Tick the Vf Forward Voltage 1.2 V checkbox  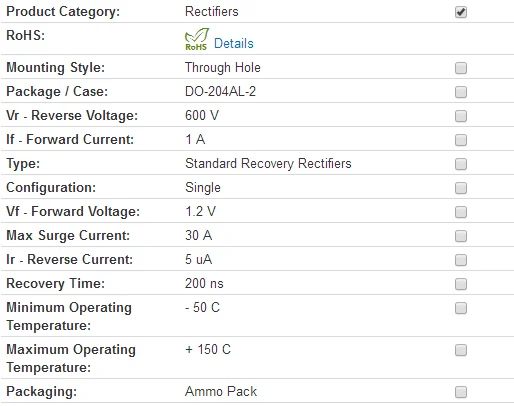point(461,212)
